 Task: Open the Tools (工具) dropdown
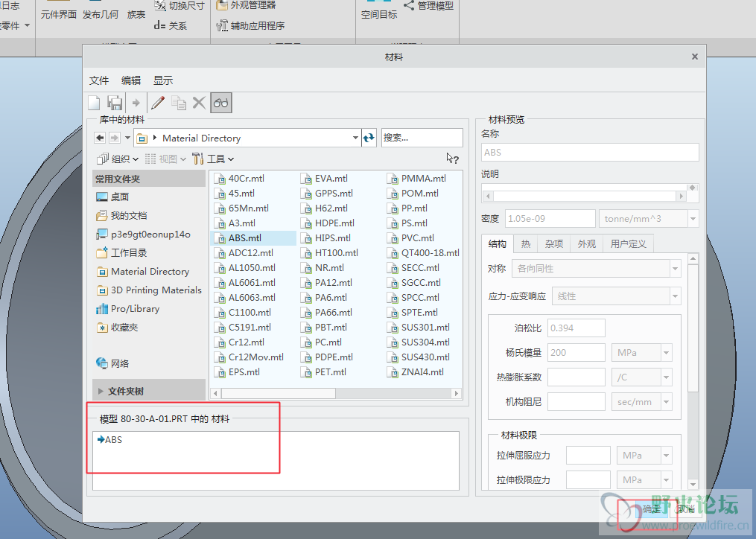[213, 159]
